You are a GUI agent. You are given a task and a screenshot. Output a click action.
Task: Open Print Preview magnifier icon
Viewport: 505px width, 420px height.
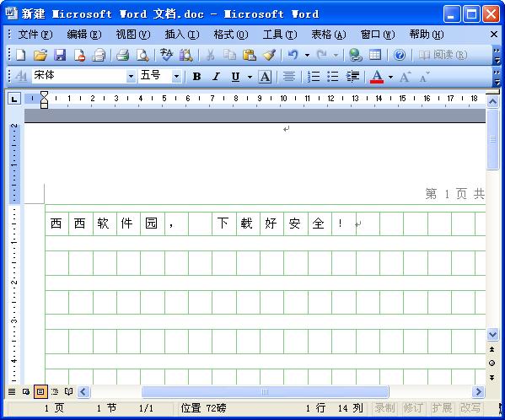[142, 55]
